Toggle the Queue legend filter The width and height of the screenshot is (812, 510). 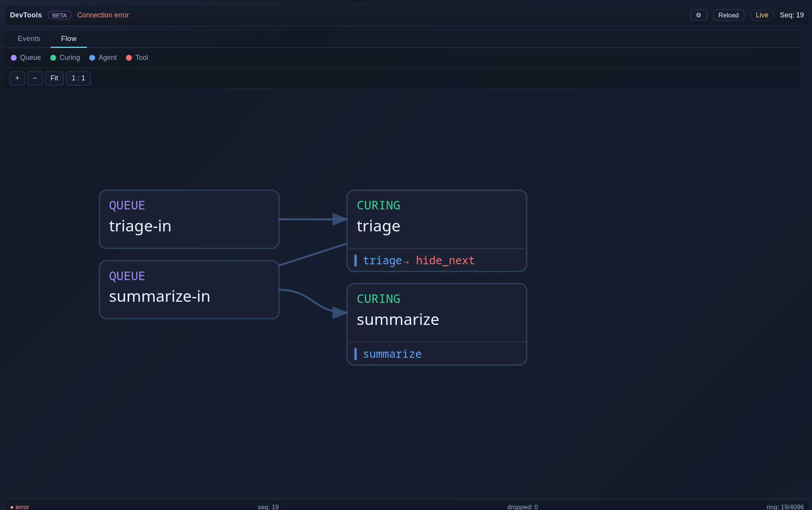point(26,58)
